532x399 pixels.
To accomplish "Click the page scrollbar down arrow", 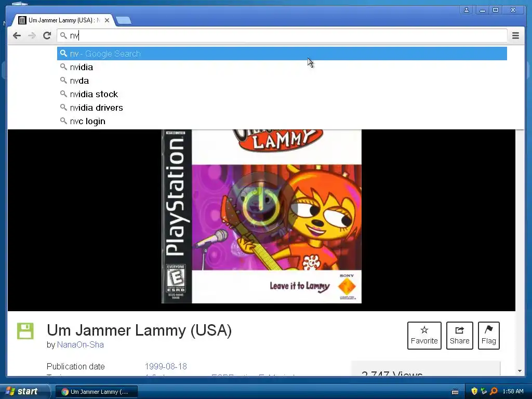I will [x=520, y=371].
